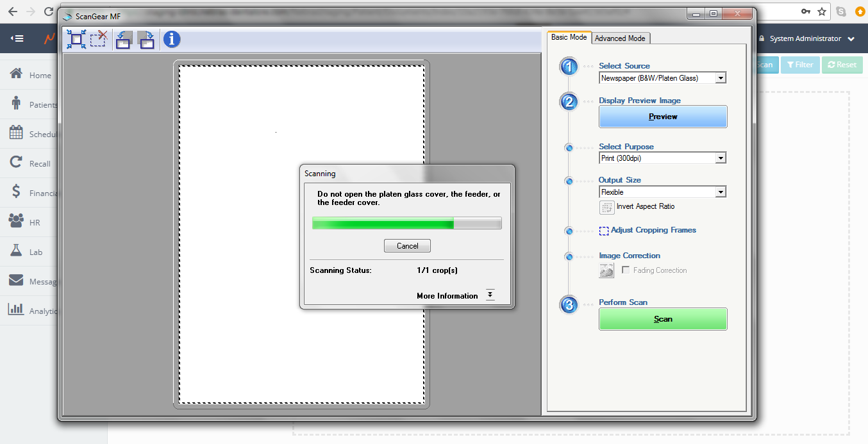
Task: Click the Image Correction picture icon
Action: [606, 270]
